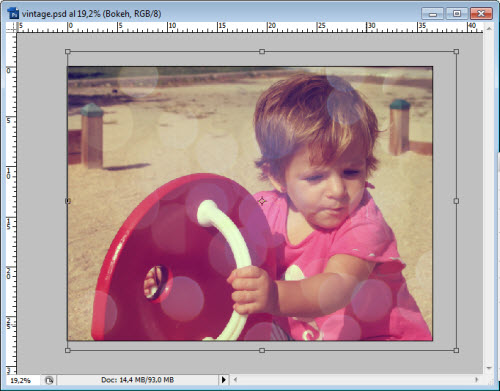Image resolution: width=500 pixels, height=391 pixels.
Task: Click bottom-right transform corner handle
Action: [456, 350]
